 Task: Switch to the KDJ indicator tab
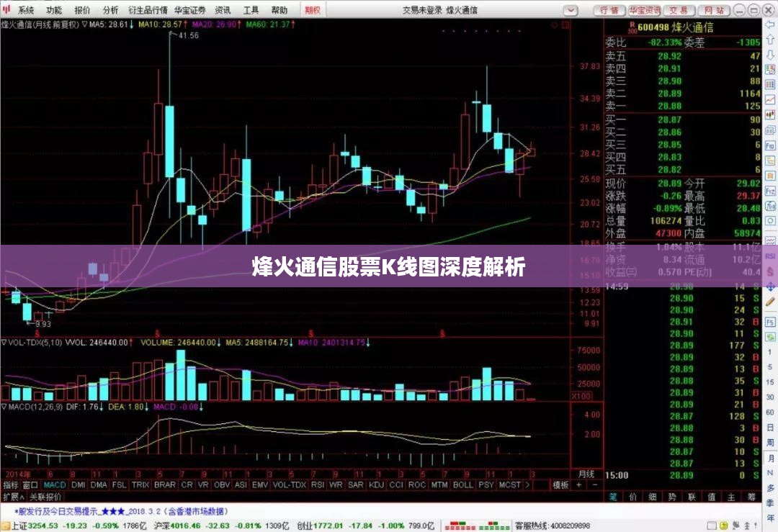pyautogui.click(x=377, y=485)
